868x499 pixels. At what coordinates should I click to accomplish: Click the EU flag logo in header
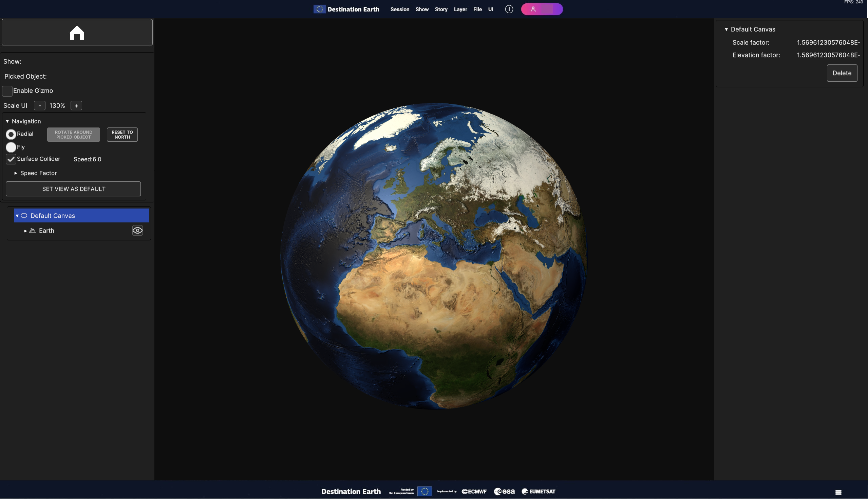[x=319, y=9]
